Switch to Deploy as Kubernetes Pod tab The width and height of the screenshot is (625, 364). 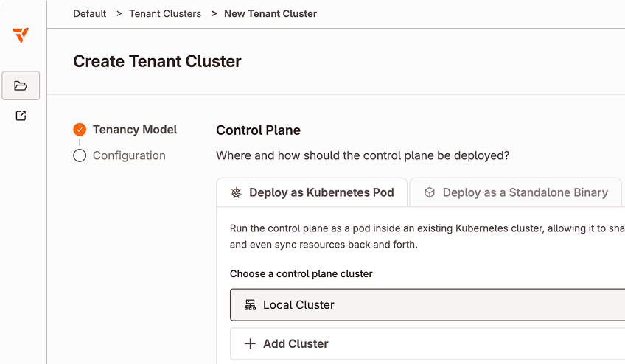[x=312, y=192]
